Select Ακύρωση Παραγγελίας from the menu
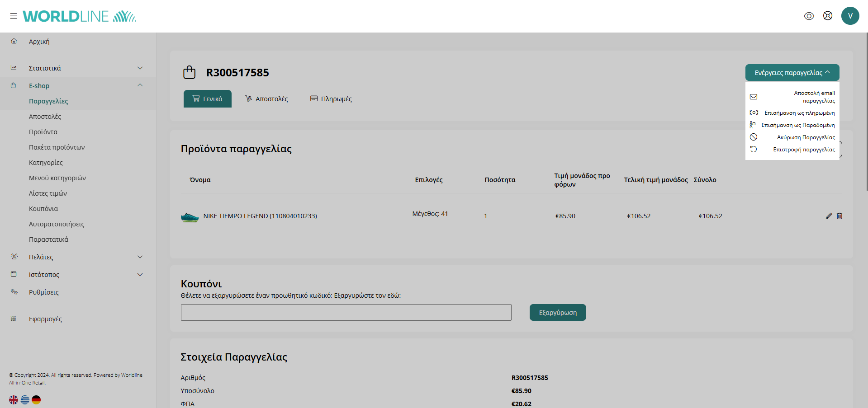The image size is (868, 408). [806, 137]
